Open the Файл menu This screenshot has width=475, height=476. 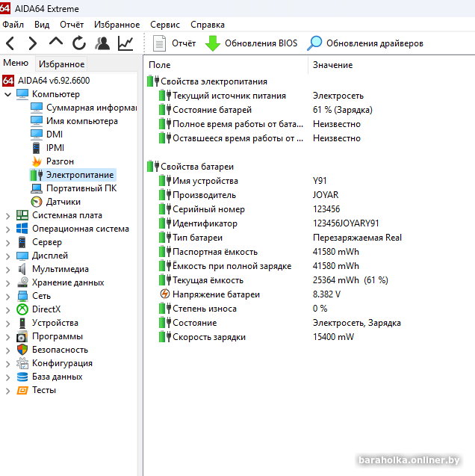click(x=13, y=25)
